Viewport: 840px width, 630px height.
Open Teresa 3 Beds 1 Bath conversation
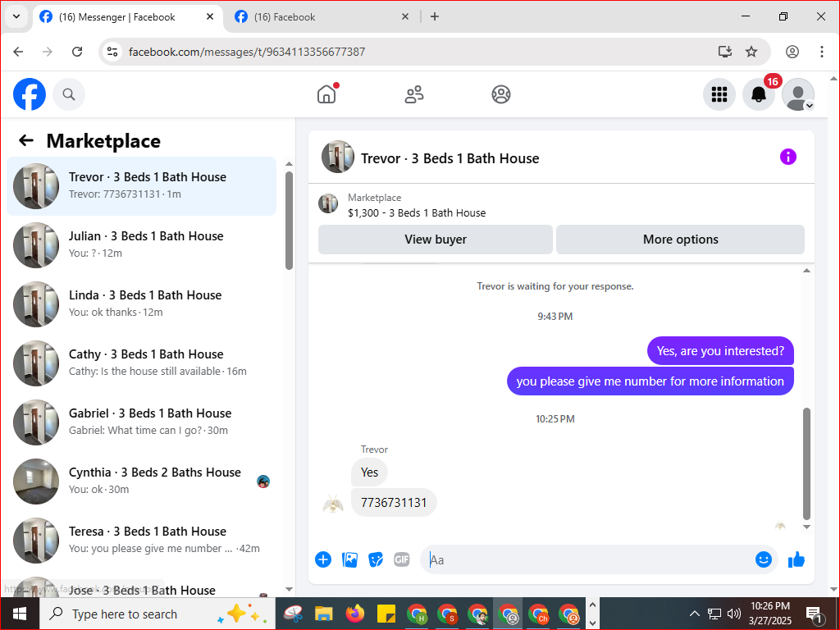141,540
